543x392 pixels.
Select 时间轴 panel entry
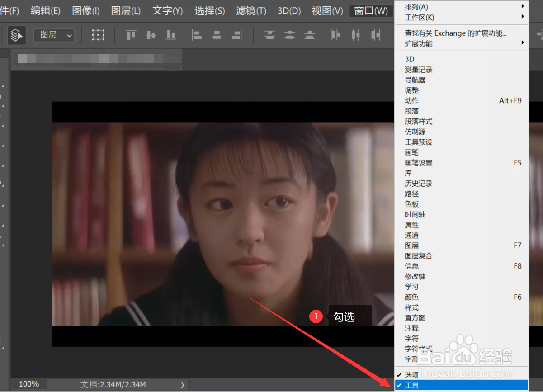point(461,214)
